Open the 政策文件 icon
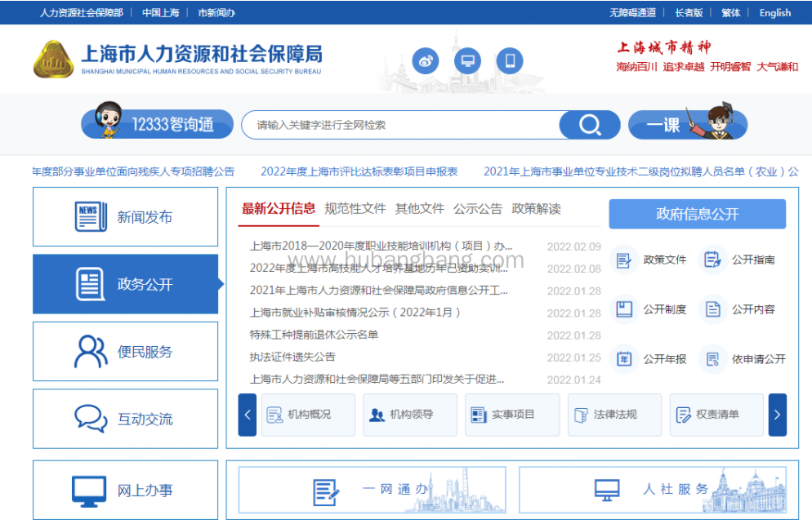 point(625,260)
